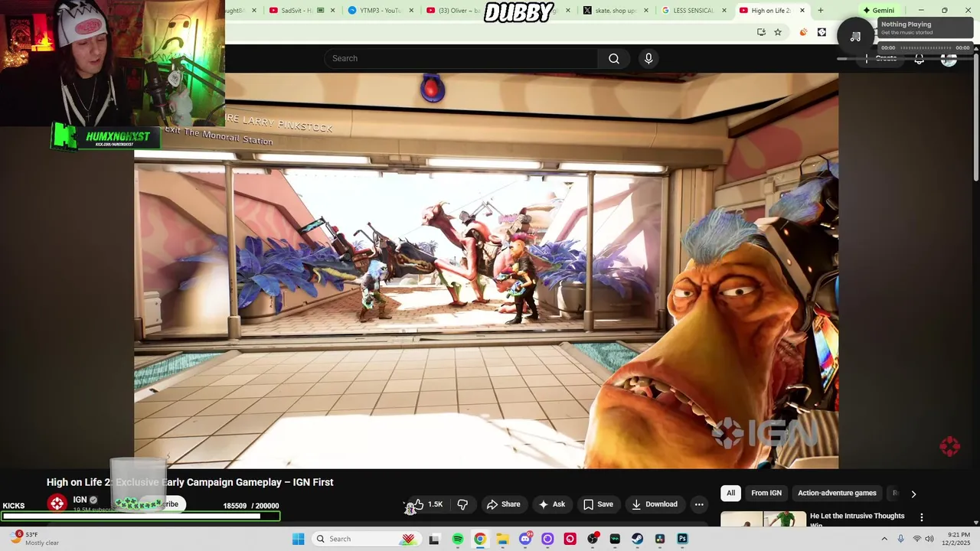Click the Windows taskbar search box
Viewport: 980px width, 551px height.
[365, 539]
